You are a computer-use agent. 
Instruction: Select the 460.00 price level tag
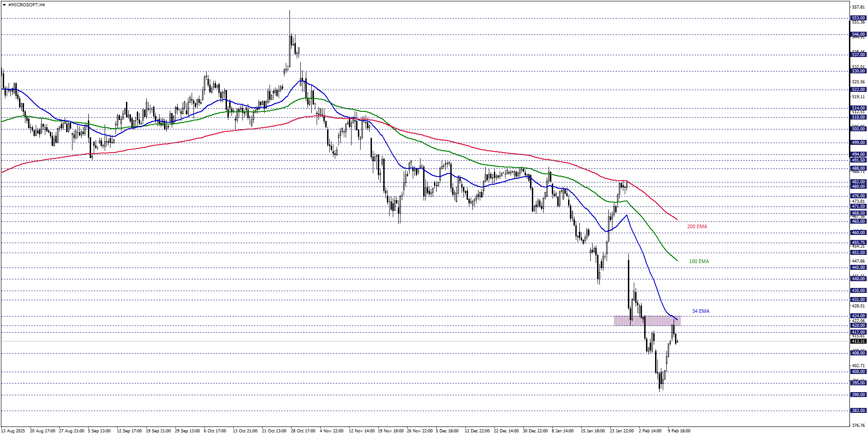click(x=858, y=233)
